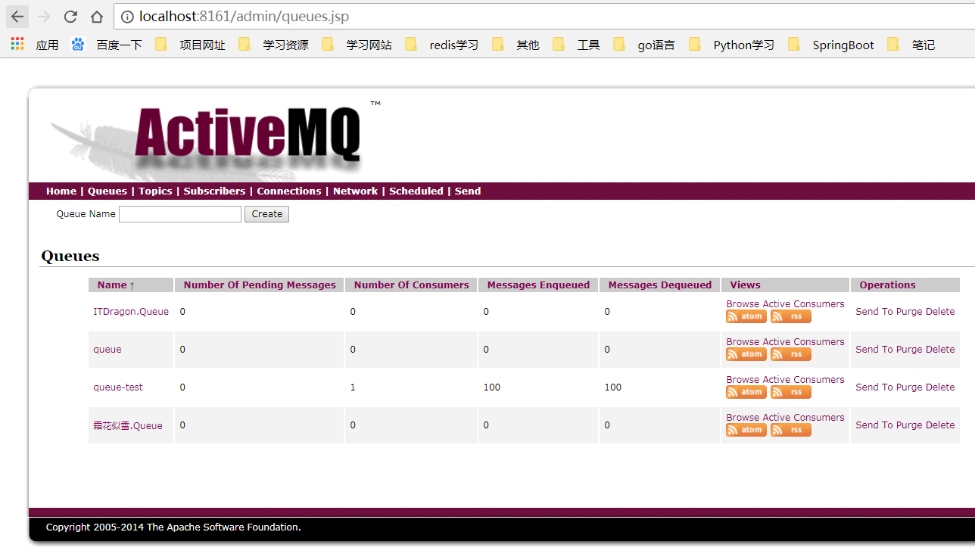
Task: Open the SpringBoot bookmark folder
Action: coord(830,45)
